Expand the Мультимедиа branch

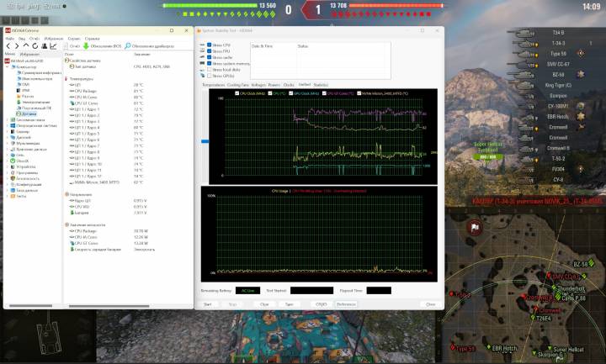(7, 143)
